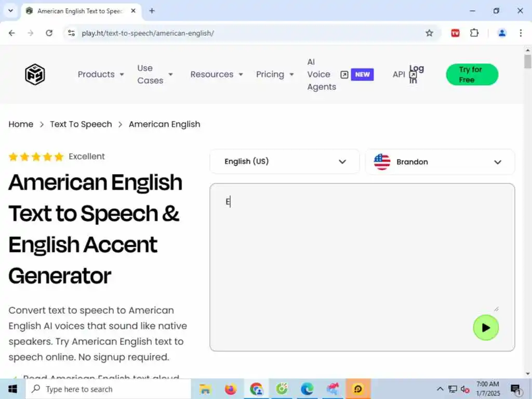
Task: Click the 'Excellent' rating text
Action: [87, 156]
